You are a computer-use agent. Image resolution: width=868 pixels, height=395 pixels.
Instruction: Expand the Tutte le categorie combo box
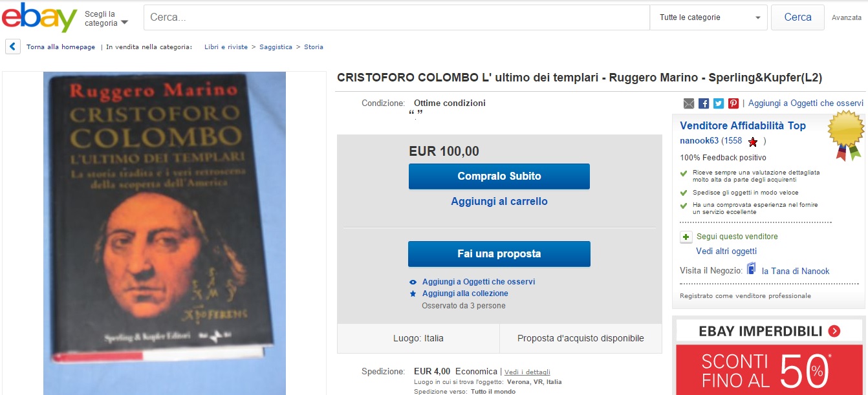[x=708, y=17]
